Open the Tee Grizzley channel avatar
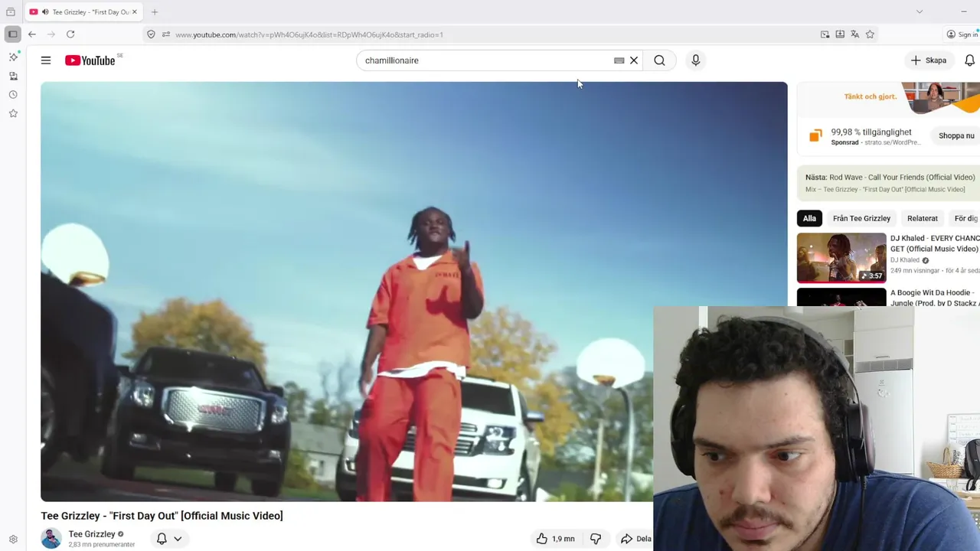 pyautogui.click(x=51, y=539)
